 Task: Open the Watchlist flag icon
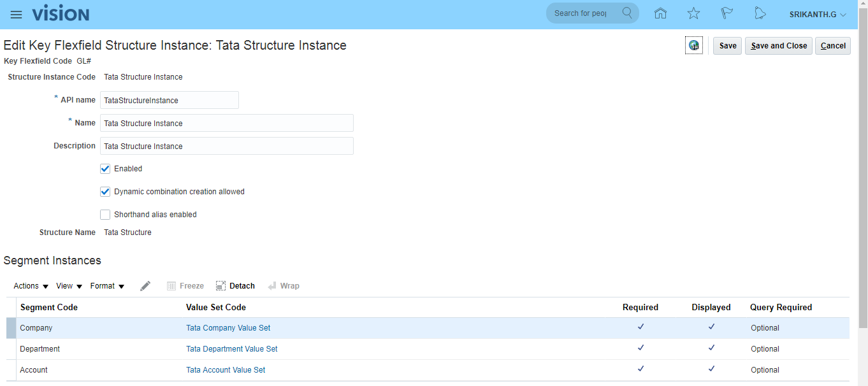(727, 13)
